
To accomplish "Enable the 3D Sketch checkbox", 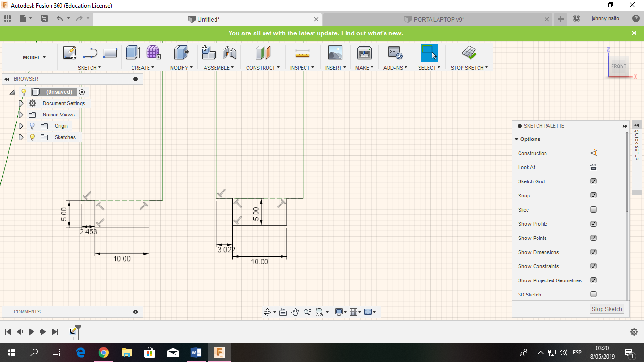I will [x=594, y=295].
